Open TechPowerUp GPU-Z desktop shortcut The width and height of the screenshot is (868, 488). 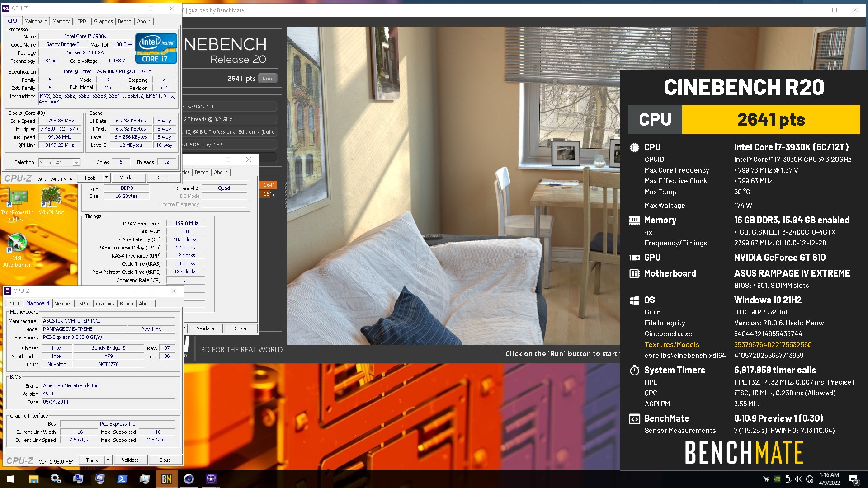tap(17, 204)
